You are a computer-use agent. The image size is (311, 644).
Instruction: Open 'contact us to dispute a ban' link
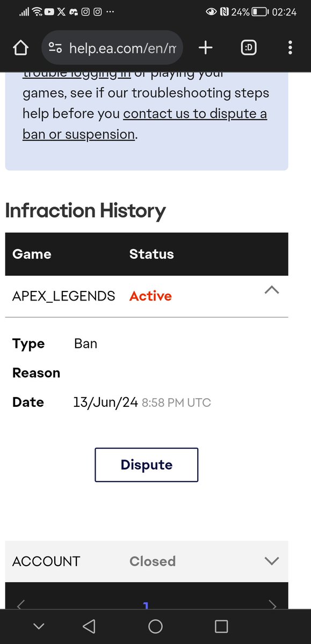(145, 124)
